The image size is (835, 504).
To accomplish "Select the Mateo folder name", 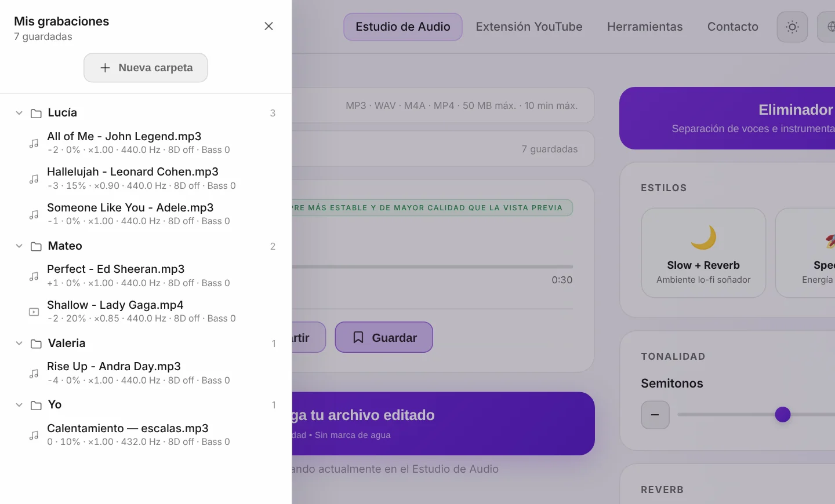I will [65, 246].
